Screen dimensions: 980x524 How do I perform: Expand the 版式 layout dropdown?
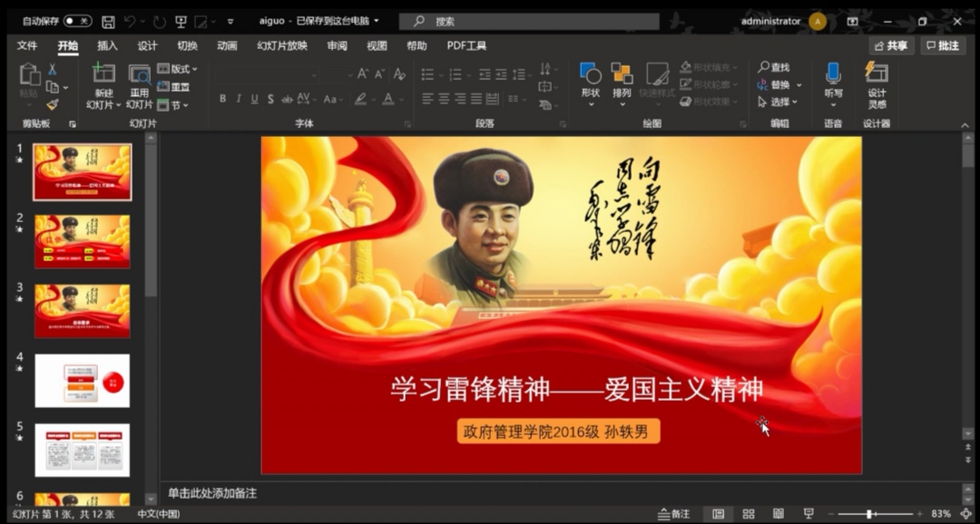tap(177, 69)
